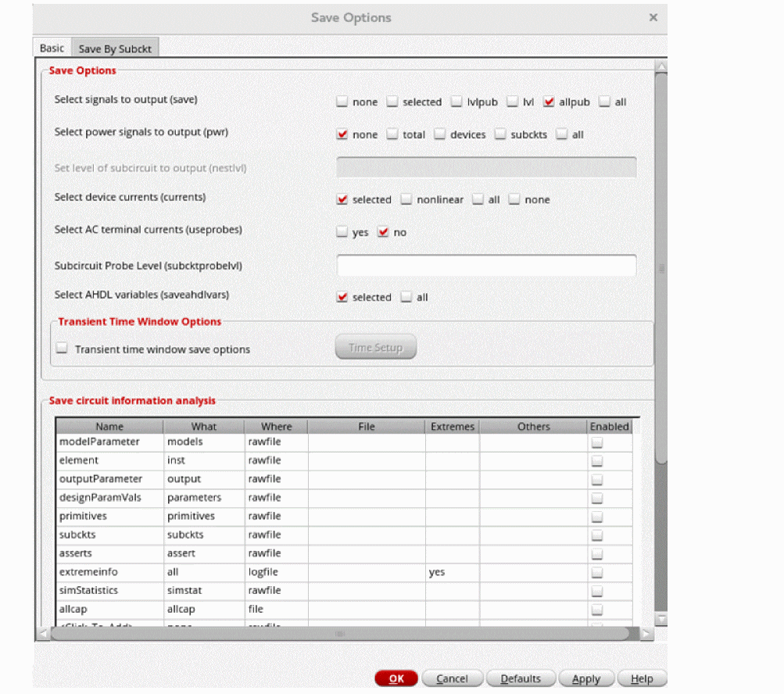Enable the extremeinfo row checkbox

point(597,572)
